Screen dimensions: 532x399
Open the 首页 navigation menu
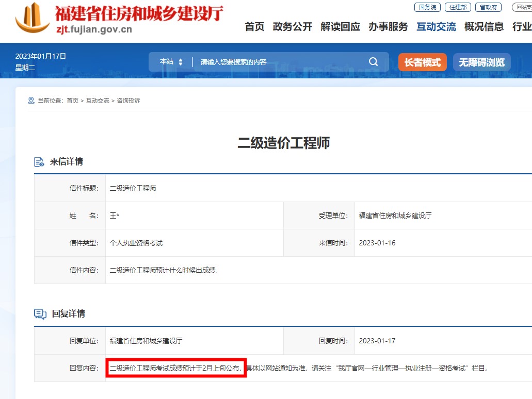tap(254, 27)
